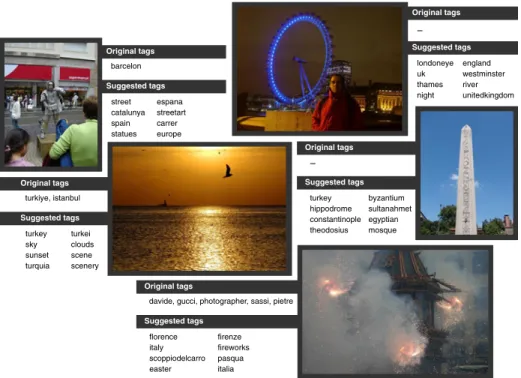Click 'Original tags' header above 'turkiye, istanbul'
Screen dimensions: 521x378
(54, 183)
